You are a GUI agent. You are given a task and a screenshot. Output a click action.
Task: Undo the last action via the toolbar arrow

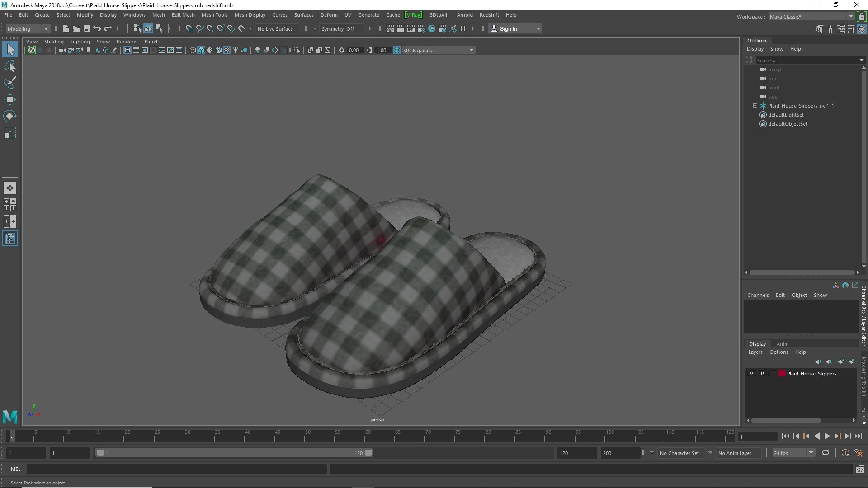[x=97, y=28]
